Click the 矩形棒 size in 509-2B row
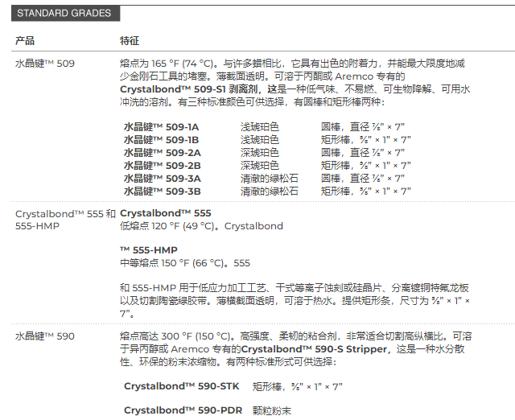Screen dimensions: 515x420 [366, 166]
